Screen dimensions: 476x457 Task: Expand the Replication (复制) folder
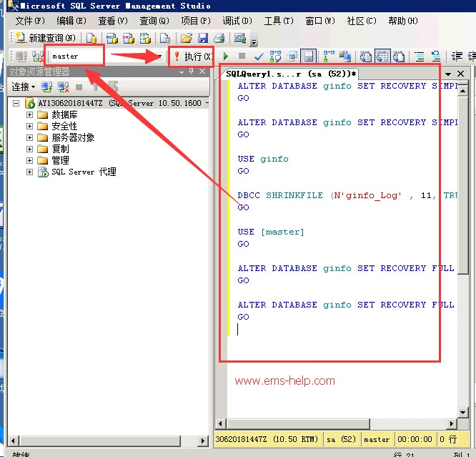pyautogui.click(x=29, y=149)
